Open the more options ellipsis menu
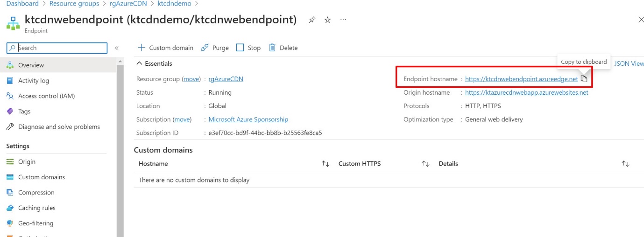This screenshot has height=237, width=644. (343, 20)
